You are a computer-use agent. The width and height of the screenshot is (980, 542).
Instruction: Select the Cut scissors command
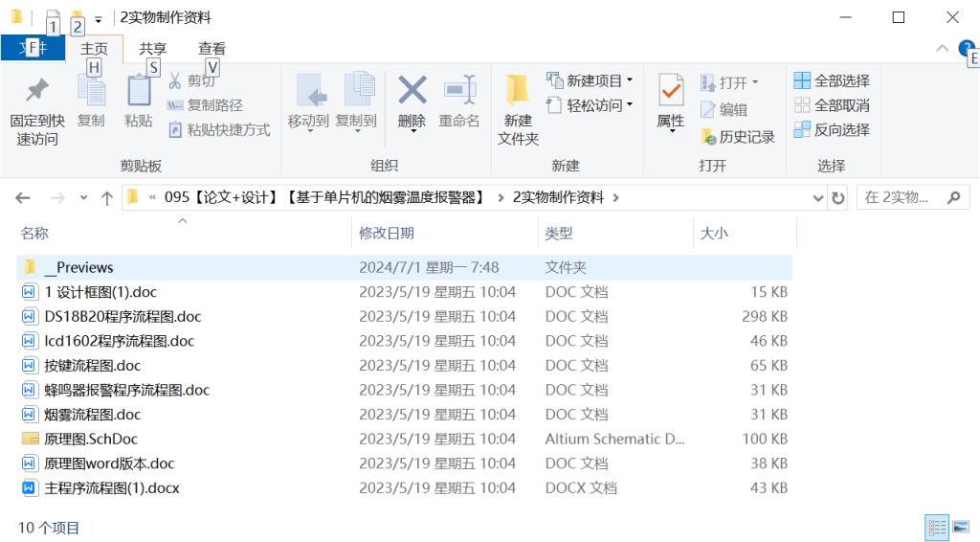(x=192, y=80)
